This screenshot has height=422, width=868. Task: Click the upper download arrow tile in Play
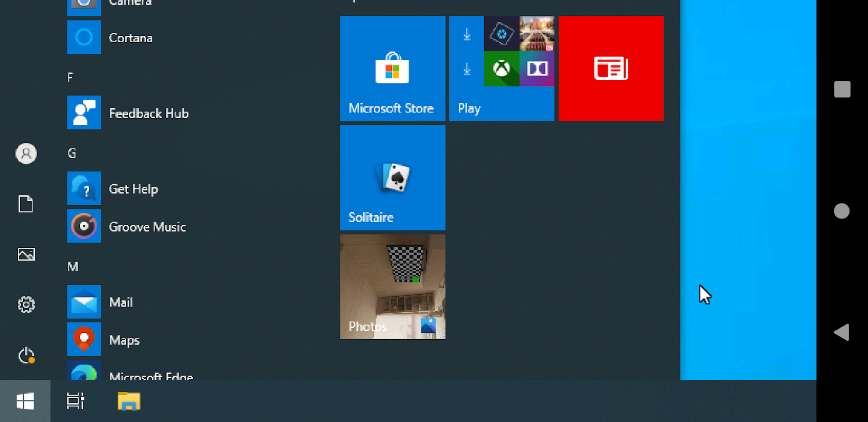click(x=467, y=34)
